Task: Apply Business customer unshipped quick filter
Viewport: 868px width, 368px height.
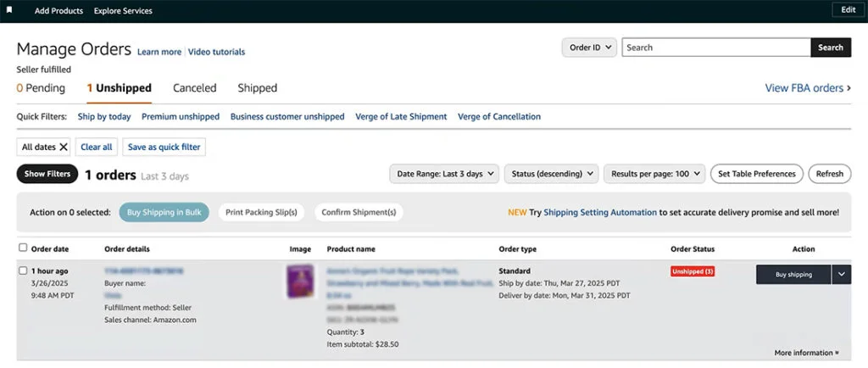Action: pos(287,117)
